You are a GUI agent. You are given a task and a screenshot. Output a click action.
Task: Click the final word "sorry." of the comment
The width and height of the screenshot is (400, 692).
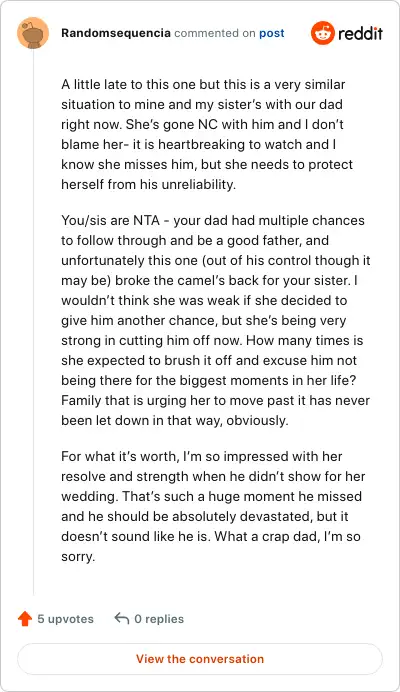78,557
